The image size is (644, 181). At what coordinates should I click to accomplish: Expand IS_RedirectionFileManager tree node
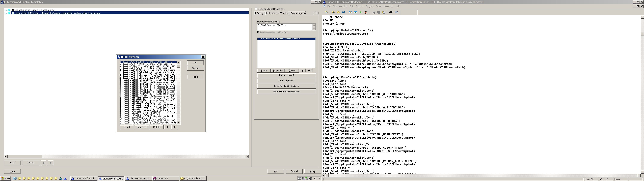6,13
